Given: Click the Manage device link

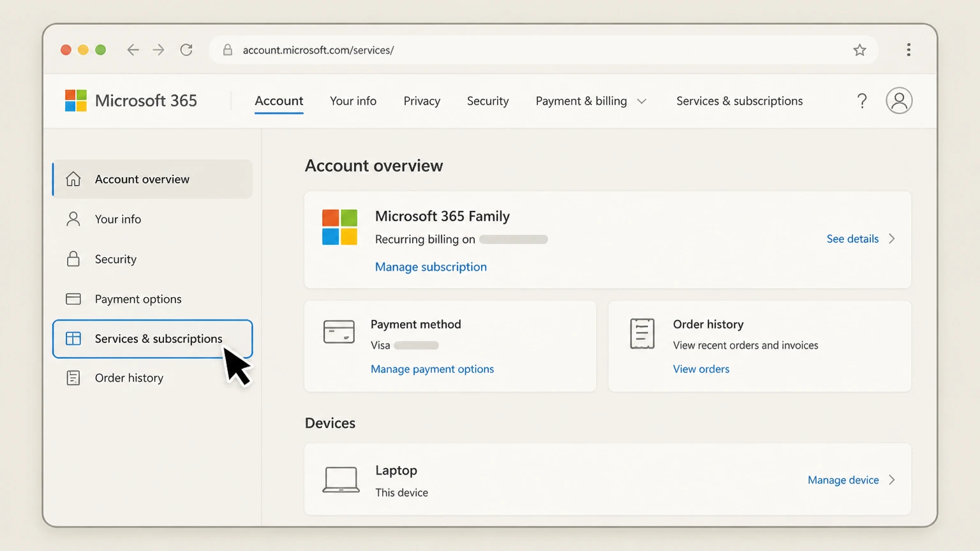Looking at the screenshot, I should [843, 480].
